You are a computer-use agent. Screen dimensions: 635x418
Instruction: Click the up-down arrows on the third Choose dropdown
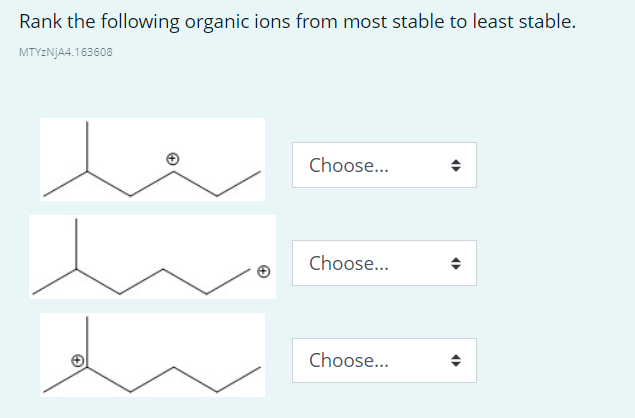456,360
